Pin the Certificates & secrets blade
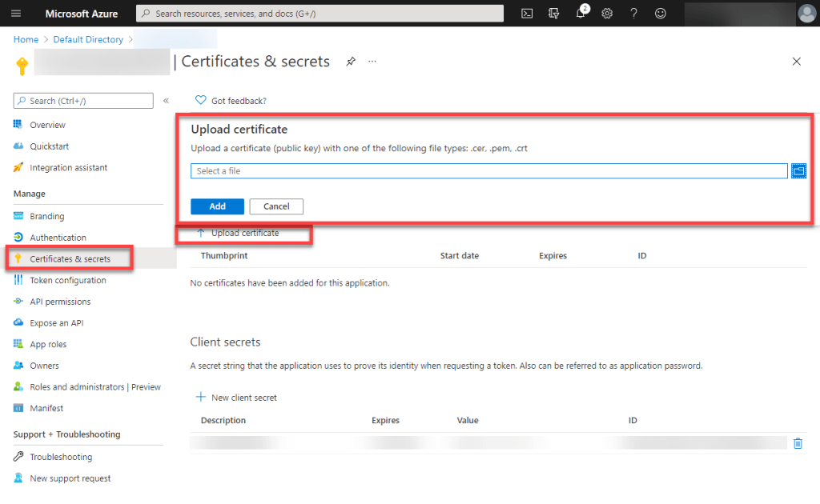Viewport: 820px width, 504px height. click(x=350, y=61)
